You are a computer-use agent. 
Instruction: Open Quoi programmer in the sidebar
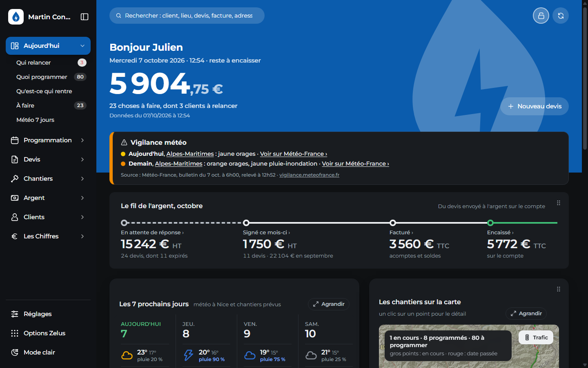click(51, 77)
